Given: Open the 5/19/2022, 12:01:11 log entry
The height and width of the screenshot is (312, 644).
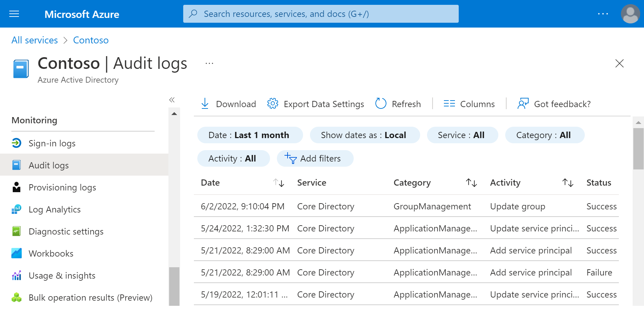Looking at the screenshot, I should pyautogui.click(x=406, y=294).
